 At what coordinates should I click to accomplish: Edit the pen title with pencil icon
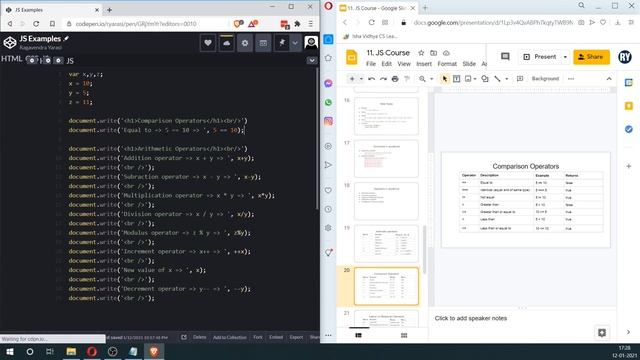pyautogui.click(x=67, y=38)
